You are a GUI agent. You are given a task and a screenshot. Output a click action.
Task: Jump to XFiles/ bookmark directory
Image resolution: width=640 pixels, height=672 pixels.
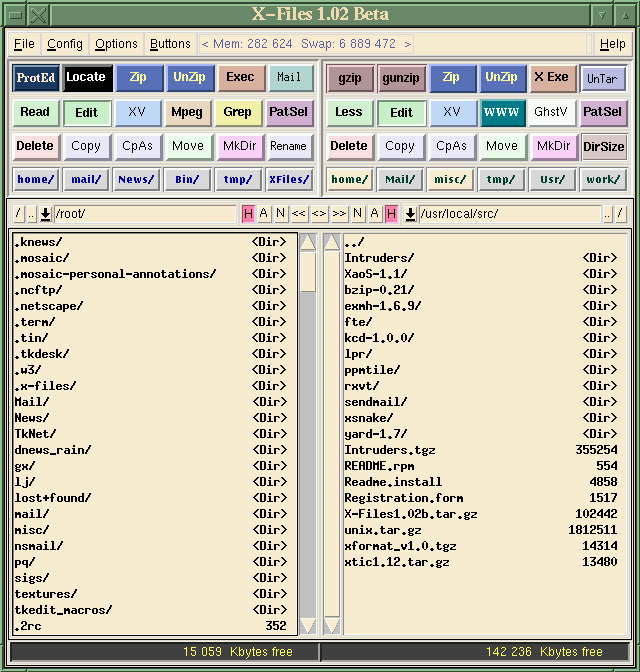[x=289, y=180]
